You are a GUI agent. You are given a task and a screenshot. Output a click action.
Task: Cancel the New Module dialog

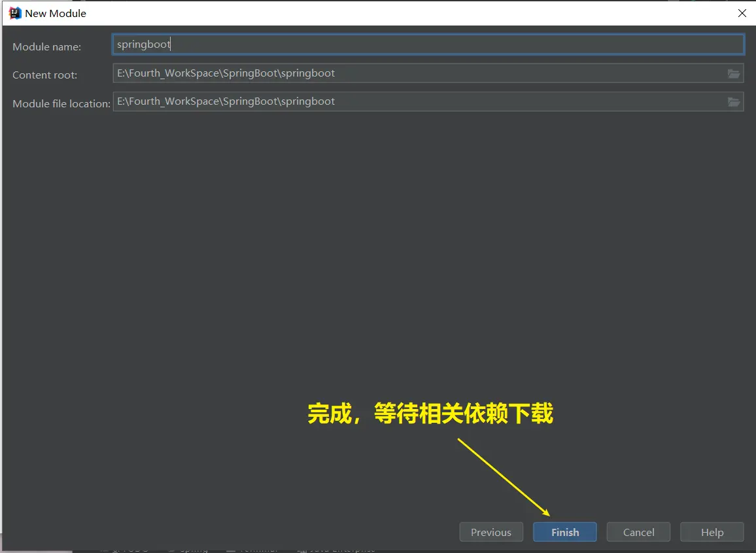coord(638,532)
